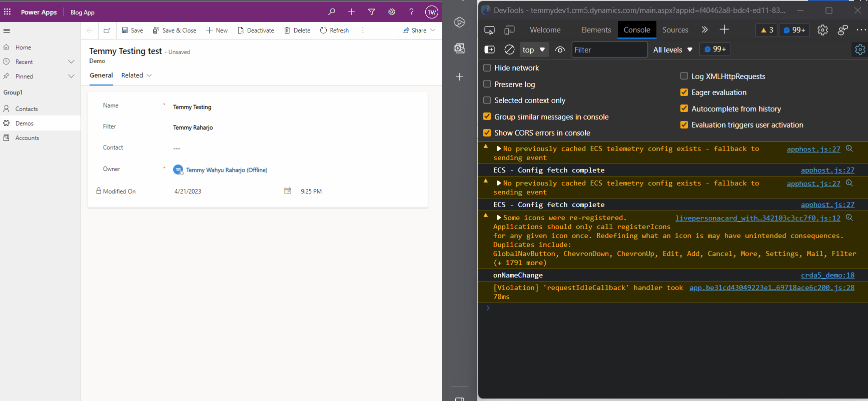Open the Temmy Wahyu Raharjo owner link

(227, 170)
